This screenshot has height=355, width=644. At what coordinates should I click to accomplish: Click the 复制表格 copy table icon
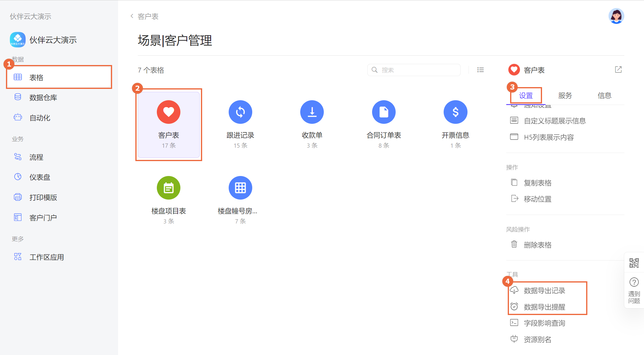[514, 182]
